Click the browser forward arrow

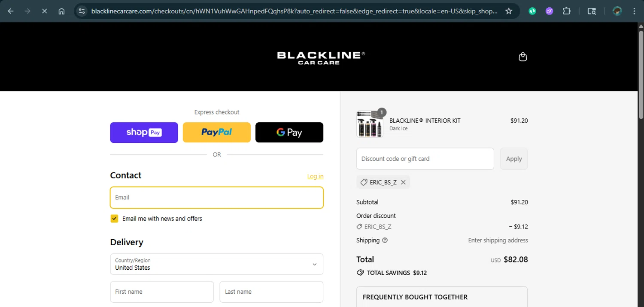pos(27,11)
